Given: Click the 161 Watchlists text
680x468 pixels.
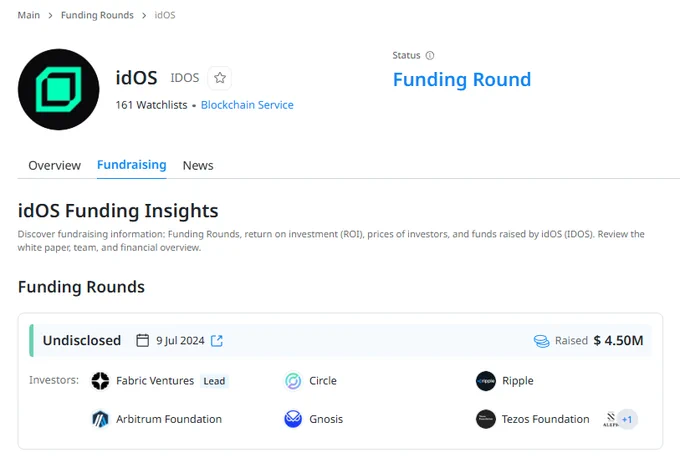Looking at the screenshot, I should click(151, 105).
